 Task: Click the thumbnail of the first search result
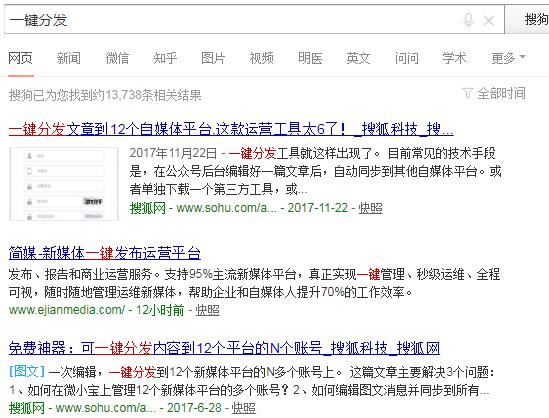click(64, 184)
